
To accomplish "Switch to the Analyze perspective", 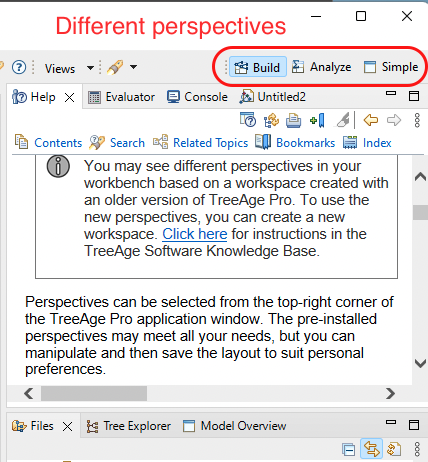I will (x=321, y=67).
